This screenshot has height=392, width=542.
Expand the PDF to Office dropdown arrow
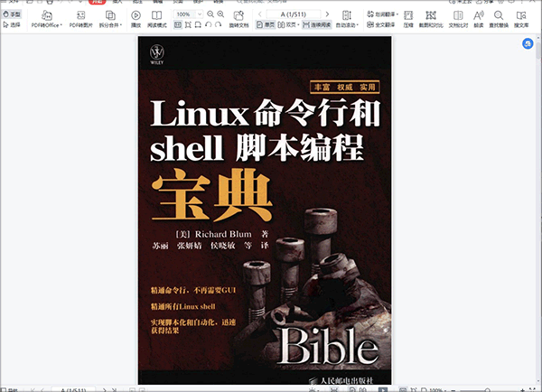61,25
